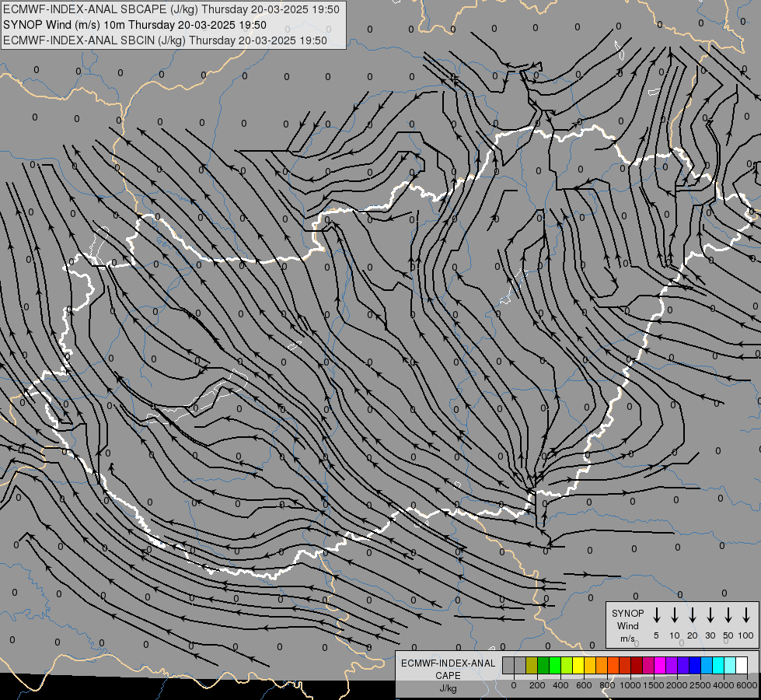Screen dimensions: 761x700
Task: Click the SYNOP Wind 10m title line
Action: pos(135,25)
